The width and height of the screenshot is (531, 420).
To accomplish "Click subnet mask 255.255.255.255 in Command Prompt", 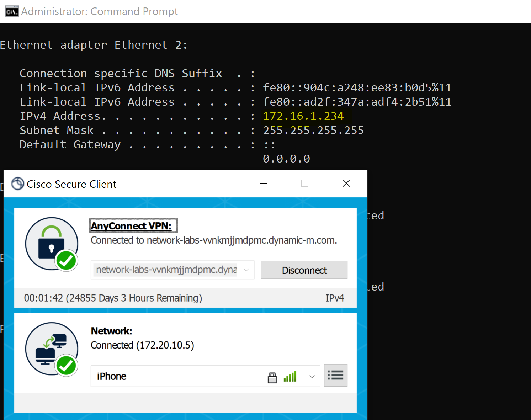I will click(x=313, y=131).
